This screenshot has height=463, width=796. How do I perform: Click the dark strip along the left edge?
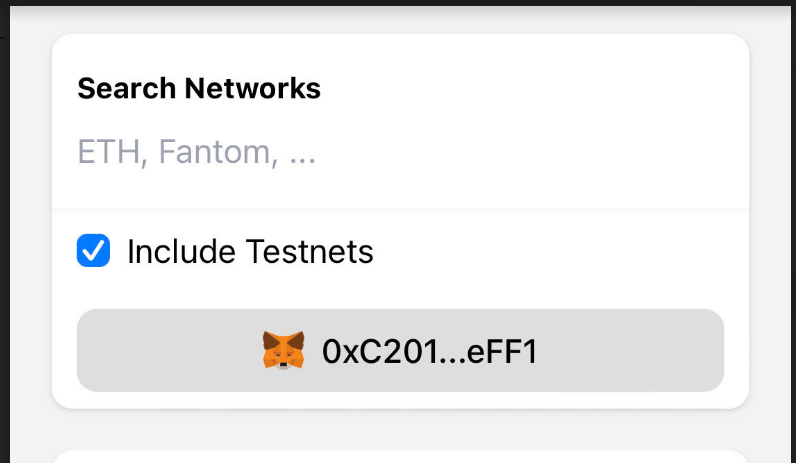[5, 234]
